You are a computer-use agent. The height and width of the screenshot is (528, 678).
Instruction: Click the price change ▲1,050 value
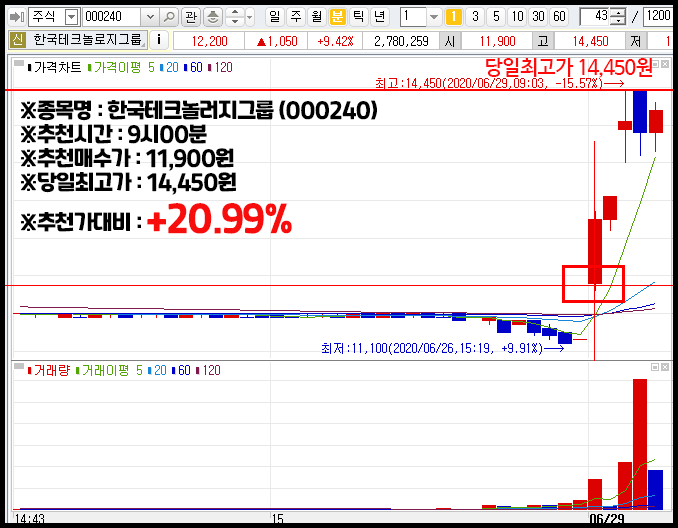pos(277,41)
